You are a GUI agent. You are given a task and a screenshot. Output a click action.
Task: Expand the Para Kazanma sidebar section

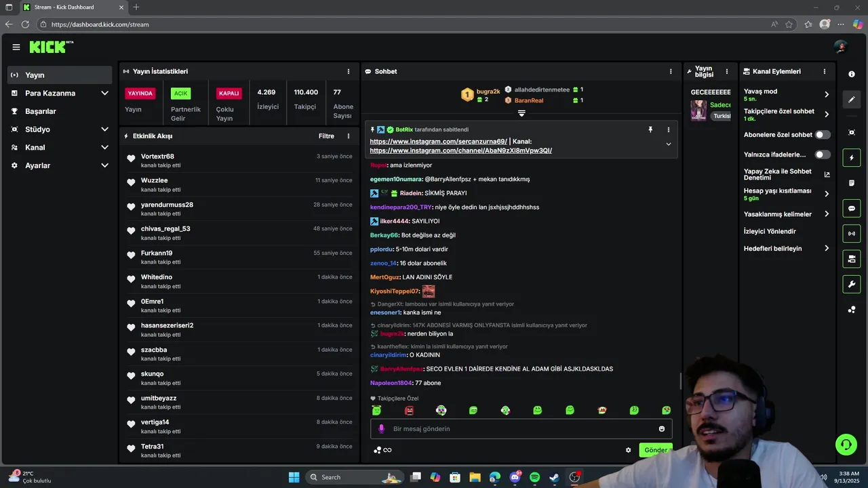pos(104,93)
